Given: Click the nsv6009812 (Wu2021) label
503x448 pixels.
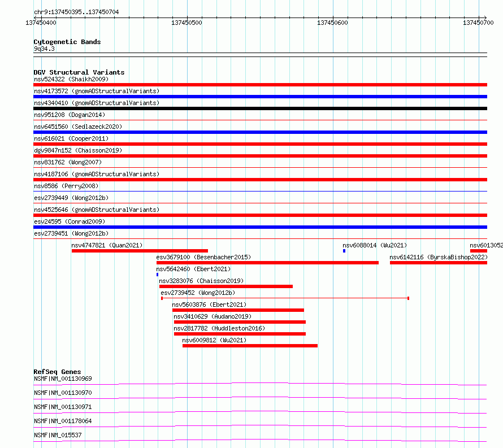Looking at the screenshot, I should pos(214,340).
